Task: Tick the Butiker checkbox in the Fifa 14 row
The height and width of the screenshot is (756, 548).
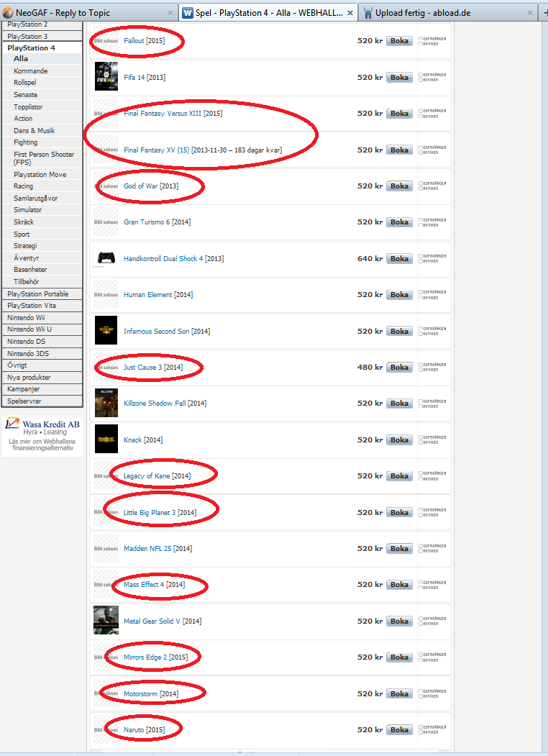Action: pyautogui.click(x=421, y=80)
